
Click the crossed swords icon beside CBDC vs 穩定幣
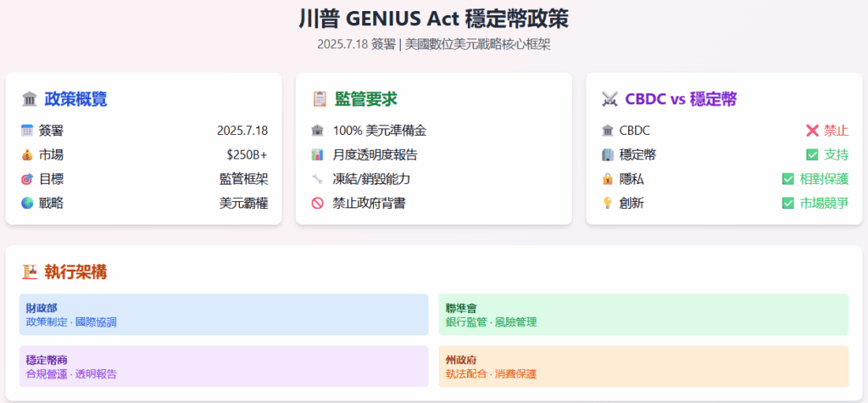tap(609, 99)
